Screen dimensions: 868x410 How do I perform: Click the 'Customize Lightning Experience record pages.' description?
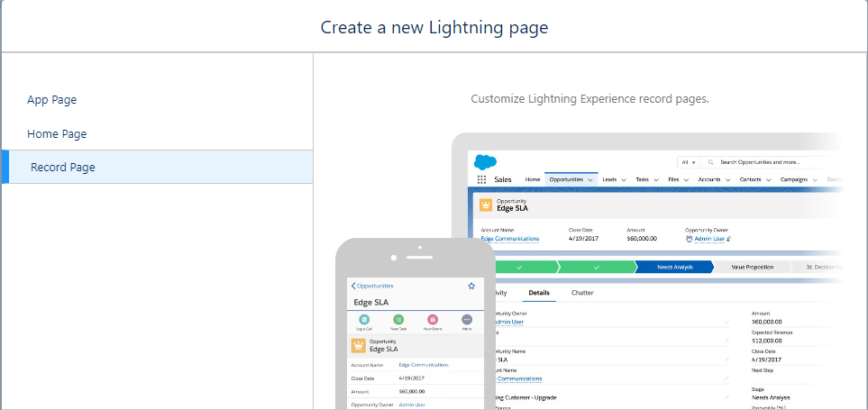[589, 99]
